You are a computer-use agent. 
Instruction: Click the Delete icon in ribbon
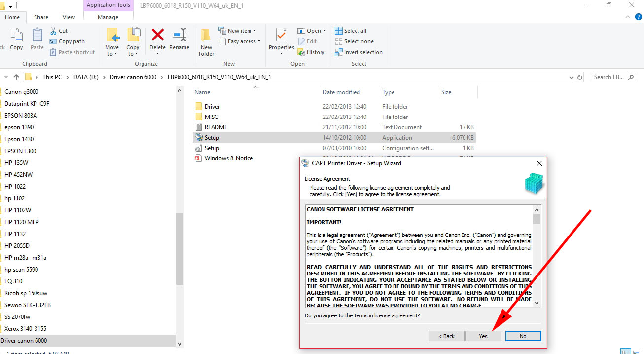(158, 36)
